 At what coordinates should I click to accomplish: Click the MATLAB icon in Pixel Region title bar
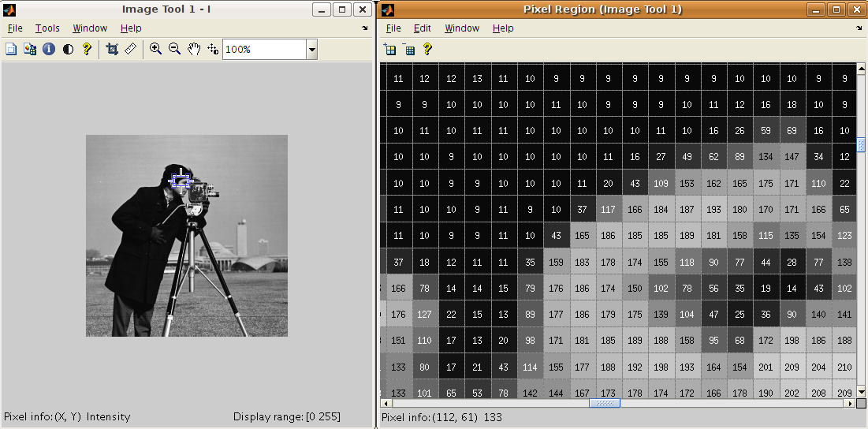(x=389, y=9)
